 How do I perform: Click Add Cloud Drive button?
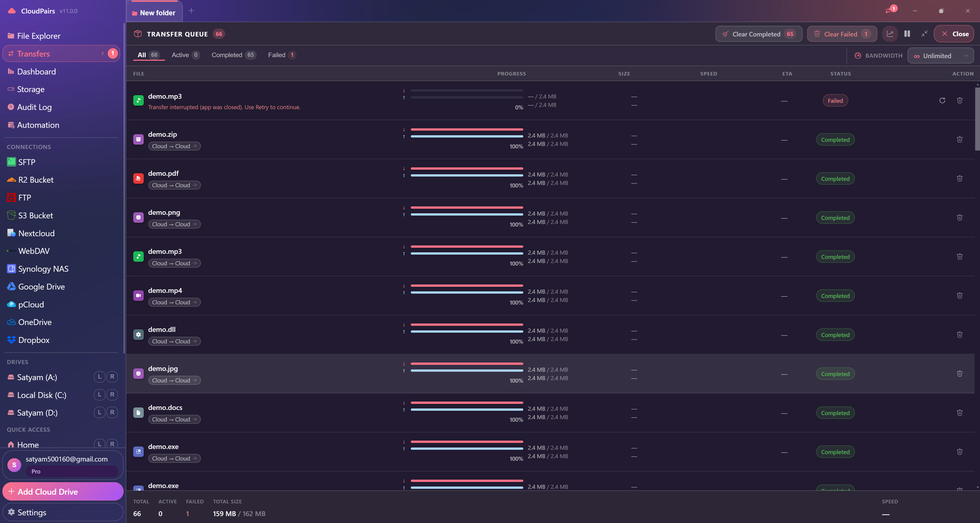(x=63, y=491)
